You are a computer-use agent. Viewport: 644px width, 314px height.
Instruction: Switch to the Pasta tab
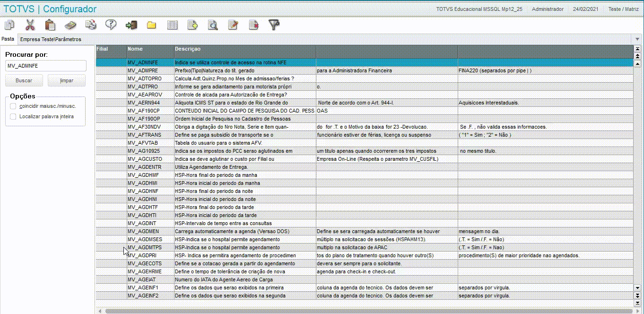coord(8,39)
